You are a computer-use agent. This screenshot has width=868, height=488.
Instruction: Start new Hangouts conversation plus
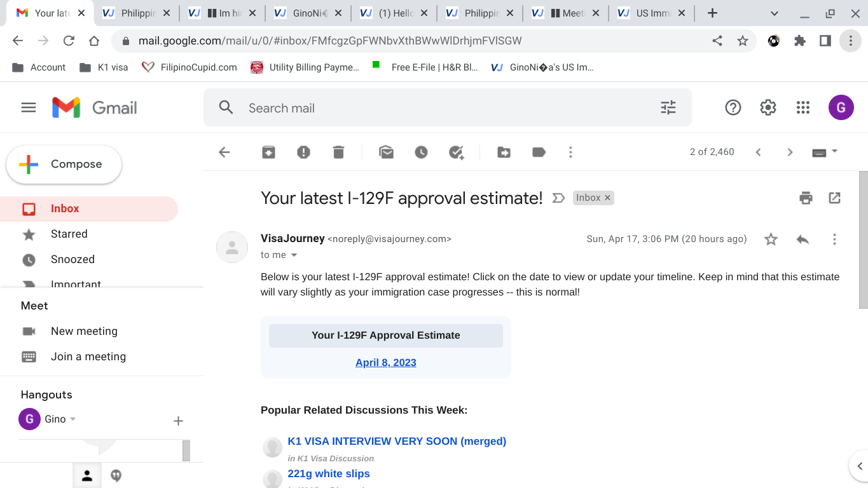178,421
